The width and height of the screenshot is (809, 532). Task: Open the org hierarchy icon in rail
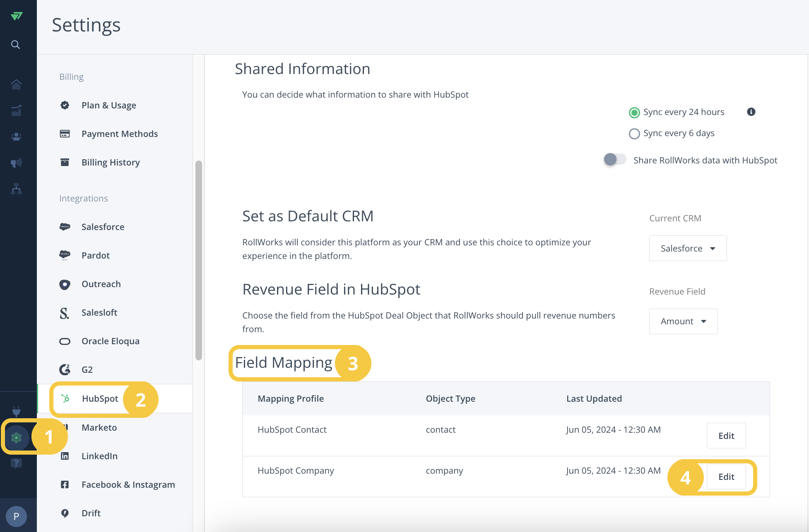(16, 189)
